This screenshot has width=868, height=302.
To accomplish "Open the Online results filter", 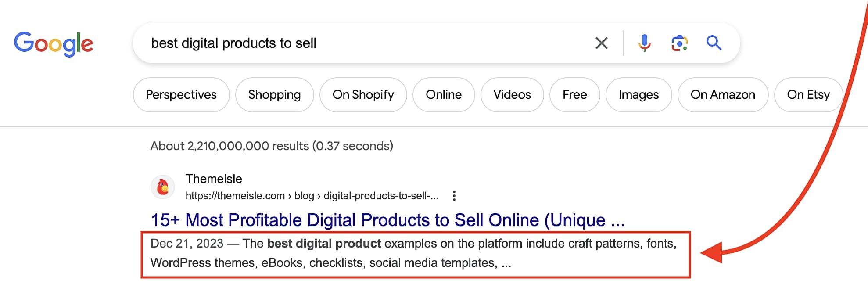I will (x=444, y=94).
